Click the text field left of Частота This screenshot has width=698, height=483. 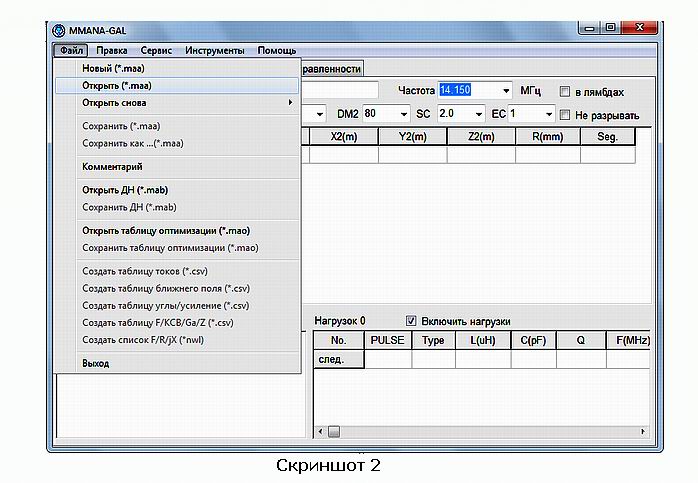(x=341, y=90)
